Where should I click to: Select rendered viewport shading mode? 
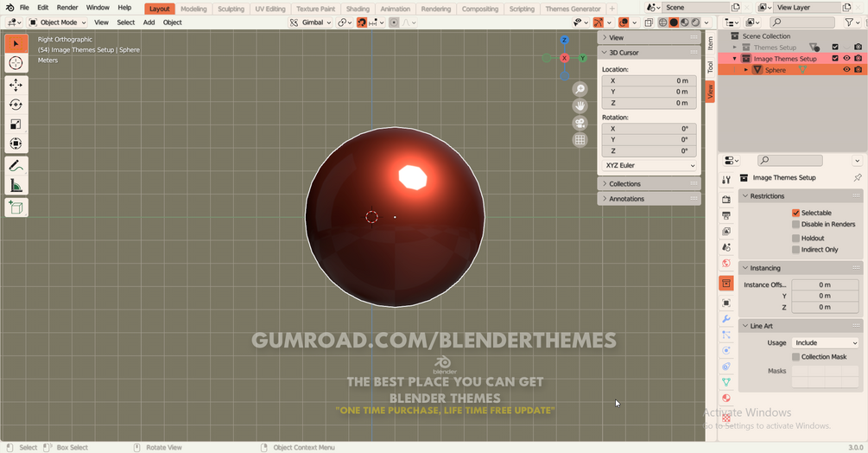click(695, 22)
